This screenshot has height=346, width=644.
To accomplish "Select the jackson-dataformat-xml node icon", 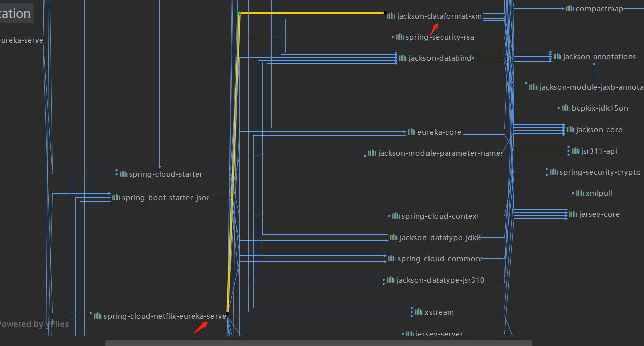I will 391,16.
